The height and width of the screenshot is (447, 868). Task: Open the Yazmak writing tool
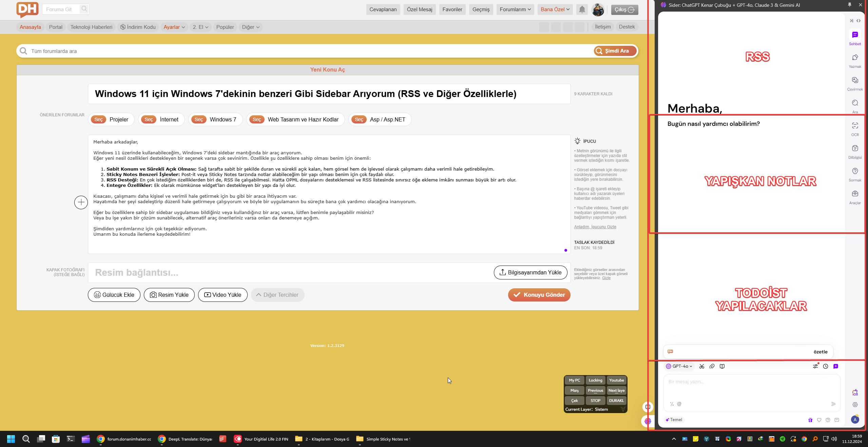pos(855,58)
